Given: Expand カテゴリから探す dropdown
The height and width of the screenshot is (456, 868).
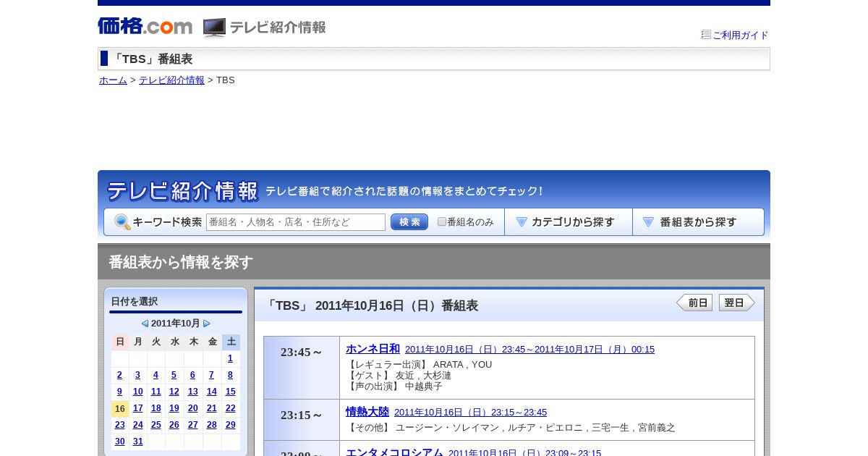Looking at the screenshot, I should pyautogui.click(x=569, y=222).
